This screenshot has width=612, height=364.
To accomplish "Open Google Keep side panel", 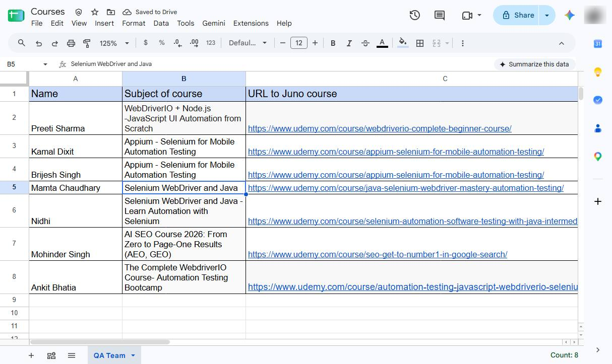I will (598, 72).
